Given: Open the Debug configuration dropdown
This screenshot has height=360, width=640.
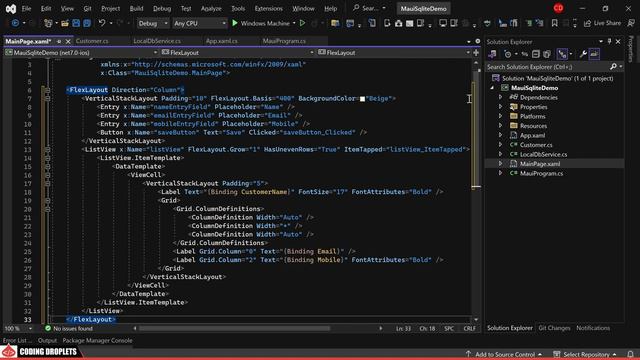Looking at the screenshot, I should click(153, 23).
